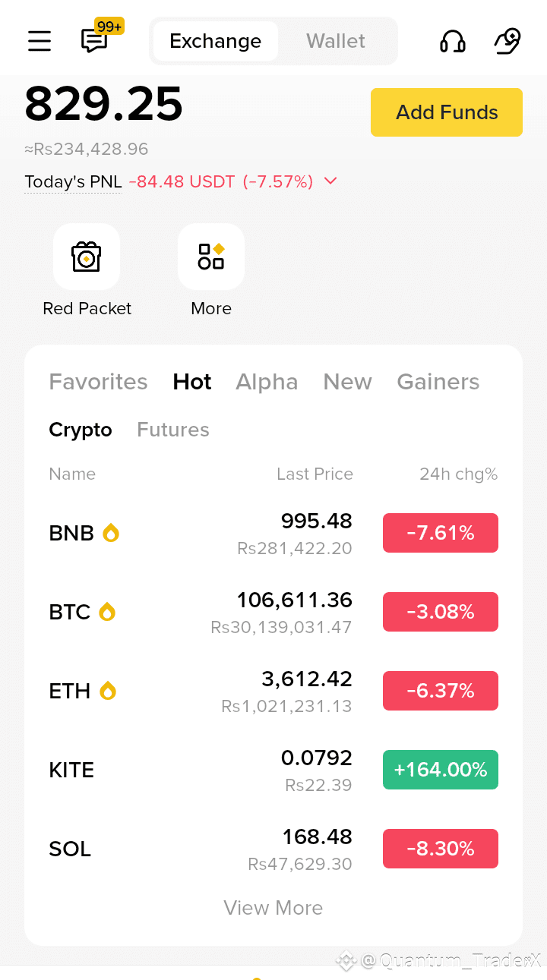Expand the Today's PNL dropdown arrow
547x980 pixels.
[x=330, y=181]
